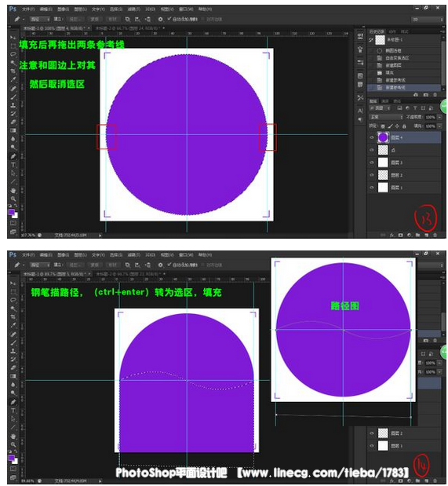
Task: Delete layer via trash icon, top Layers panel
Action: (x=435, y=236)
